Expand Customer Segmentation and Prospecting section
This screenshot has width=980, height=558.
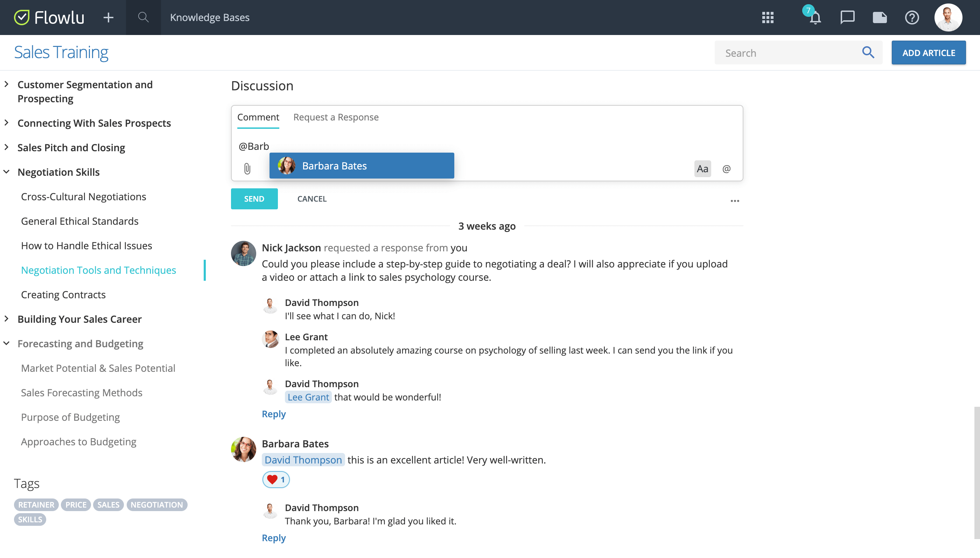click(x=6, y=84)
